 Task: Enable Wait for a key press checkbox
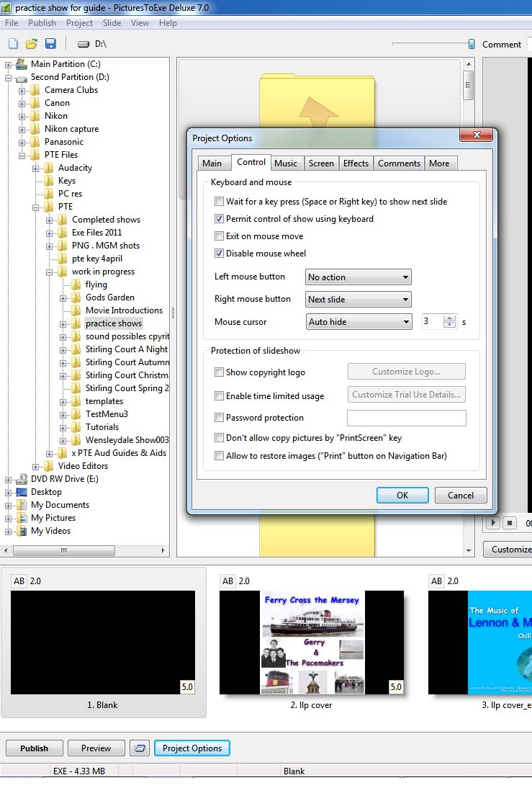pyautogui.click(x=220, y=202)
